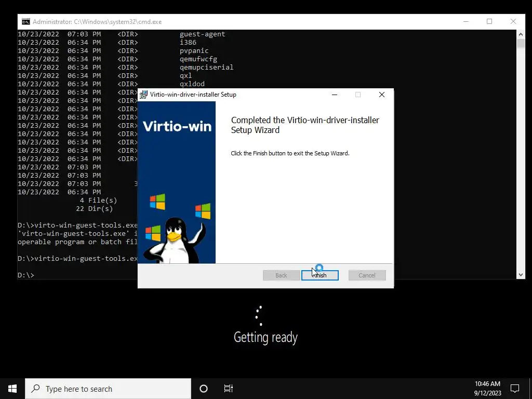Click the '4 File(s)' line in cmd
This screenshot has height=399, width=532.
(x=98, y=200)
